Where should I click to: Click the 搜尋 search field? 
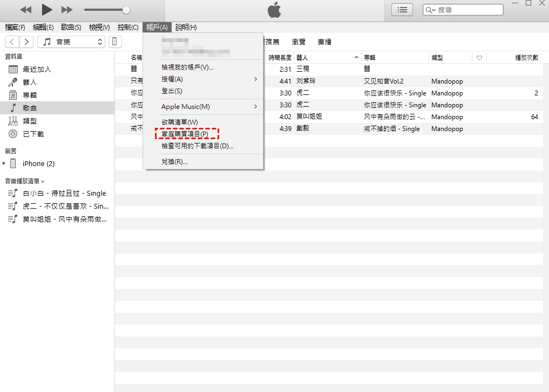tap(467, 10)
